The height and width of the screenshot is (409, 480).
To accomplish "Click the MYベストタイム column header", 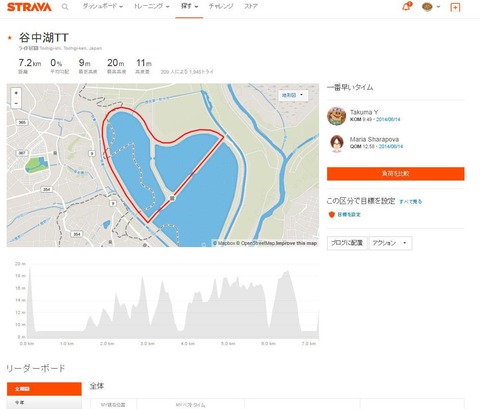I will [190, 405].
